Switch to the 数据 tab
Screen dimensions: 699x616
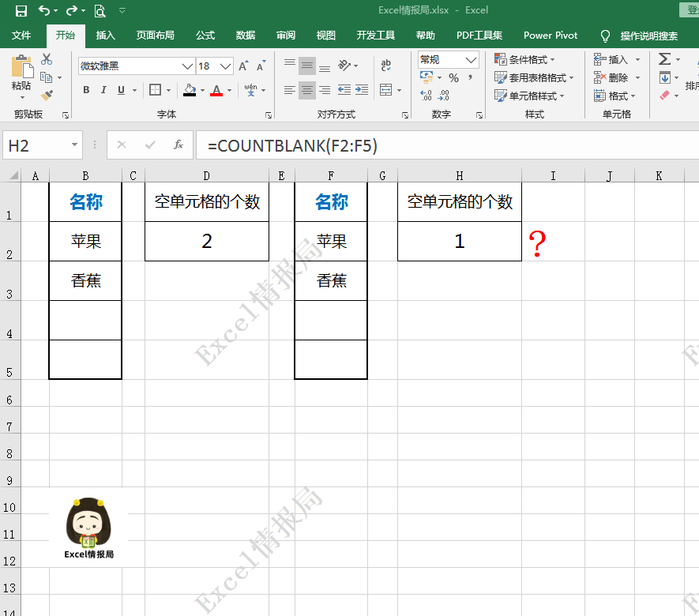[245, 36]
